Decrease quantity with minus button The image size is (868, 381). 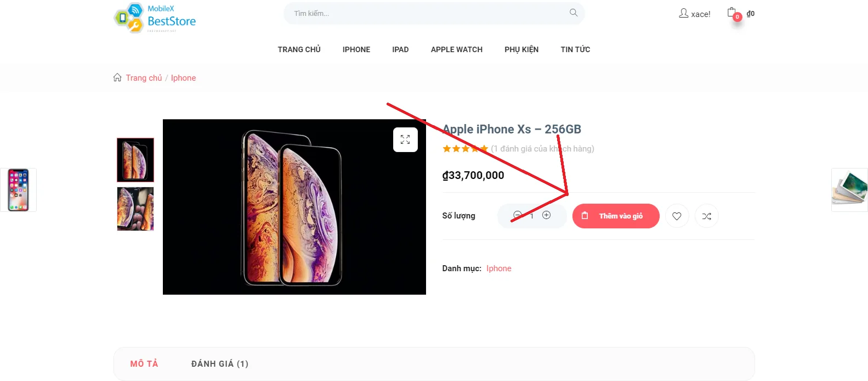click(517, 215)
